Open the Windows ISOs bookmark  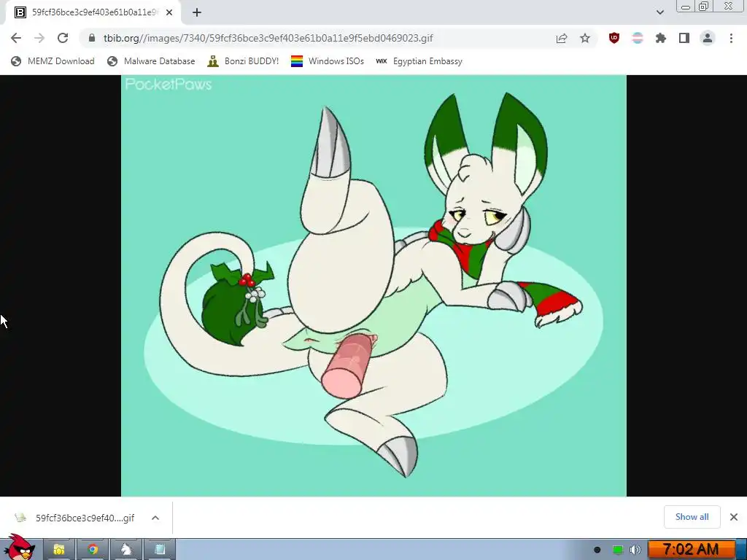[328, 61]
